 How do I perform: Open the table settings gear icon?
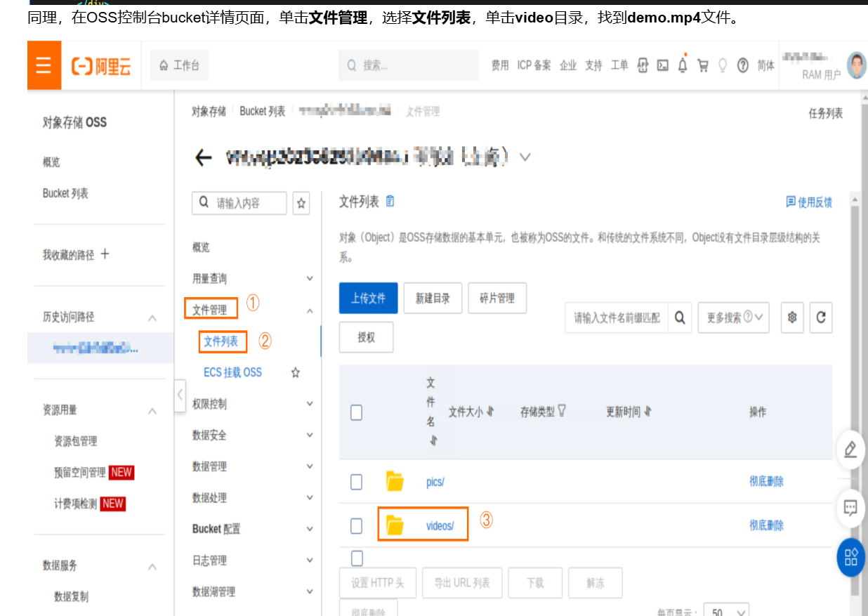[x=792, y=317]
